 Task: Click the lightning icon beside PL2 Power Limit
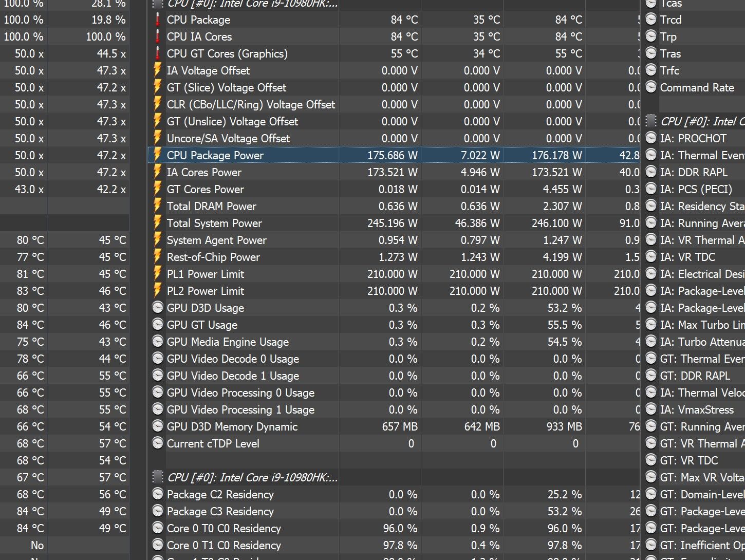[158, 291]
